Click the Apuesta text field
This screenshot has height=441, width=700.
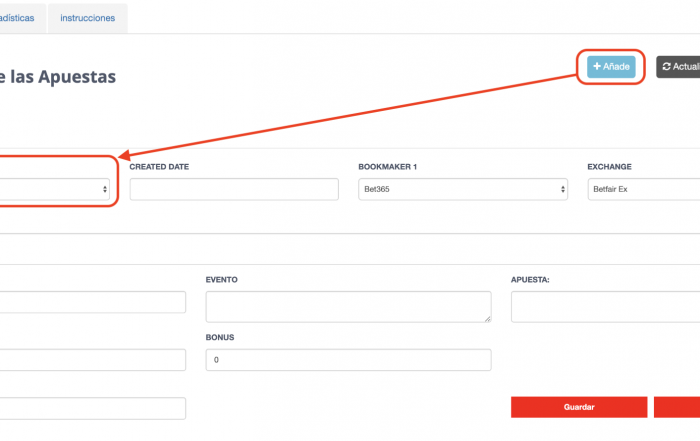(605, 307)
